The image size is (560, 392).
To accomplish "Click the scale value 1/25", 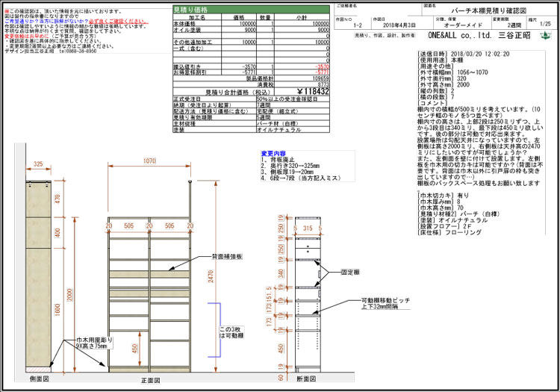I will pyautogui.click(x=545, y=24).
